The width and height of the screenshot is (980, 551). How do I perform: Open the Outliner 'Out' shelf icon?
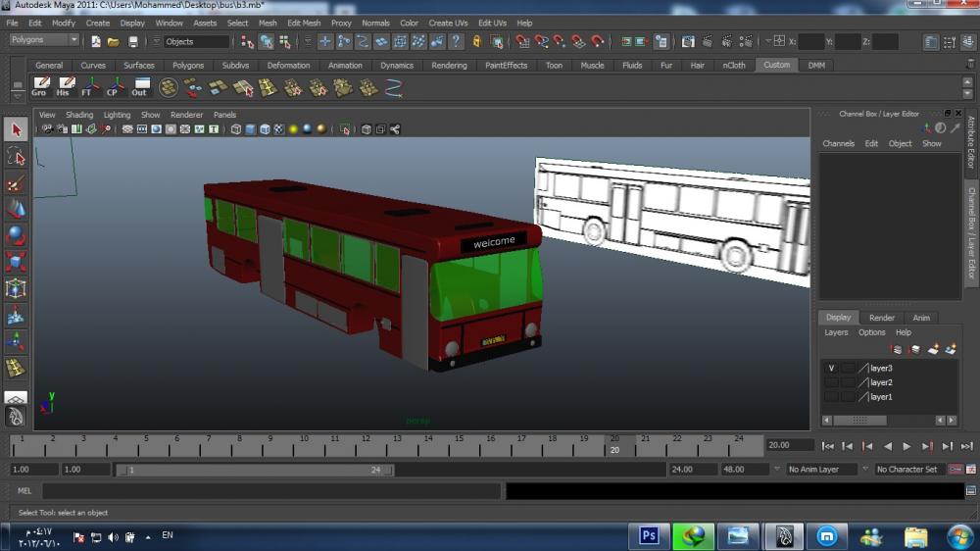(140, 87)
